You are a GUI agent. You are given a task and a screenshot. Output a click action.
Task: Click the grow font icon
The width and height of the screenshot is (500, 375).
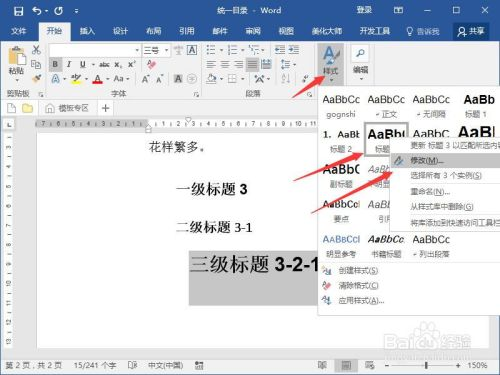click(x=145, y=79)
